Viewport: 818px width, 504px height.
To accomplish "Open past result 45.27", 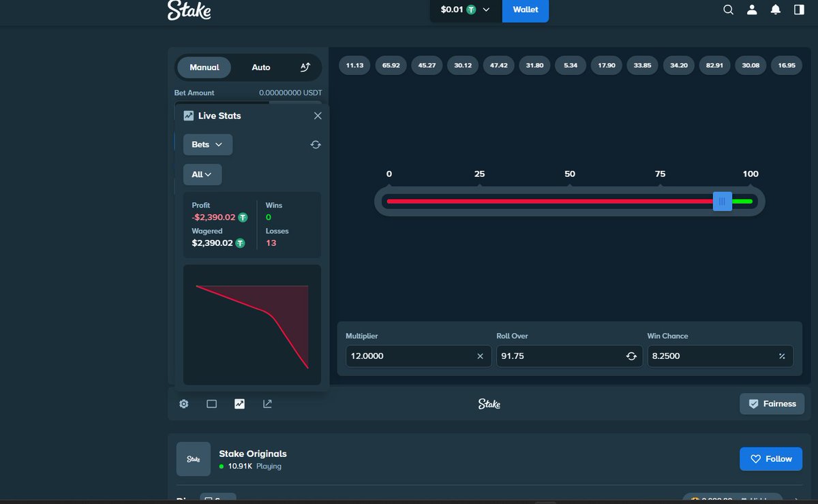I will pos(427,65).
